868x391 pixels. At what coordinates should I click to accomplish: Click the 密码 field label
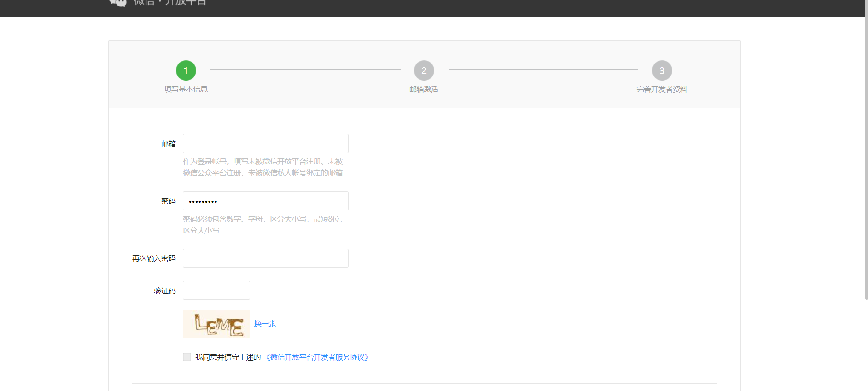point(169,201)
